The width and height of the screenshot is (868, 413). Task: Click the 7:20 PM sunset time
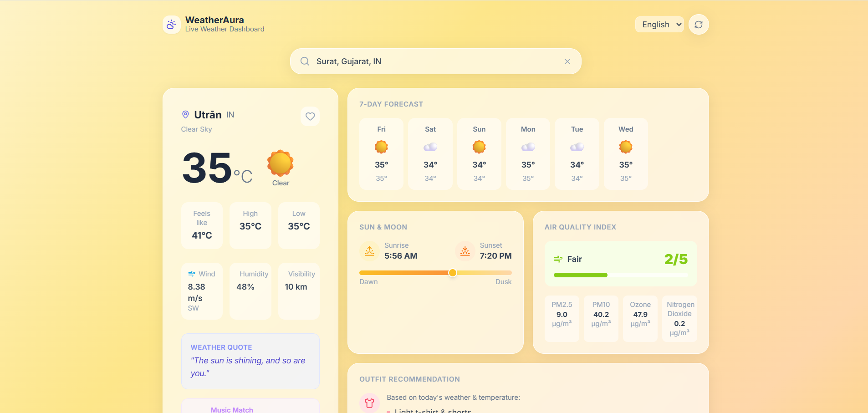(x=495, y=256)
